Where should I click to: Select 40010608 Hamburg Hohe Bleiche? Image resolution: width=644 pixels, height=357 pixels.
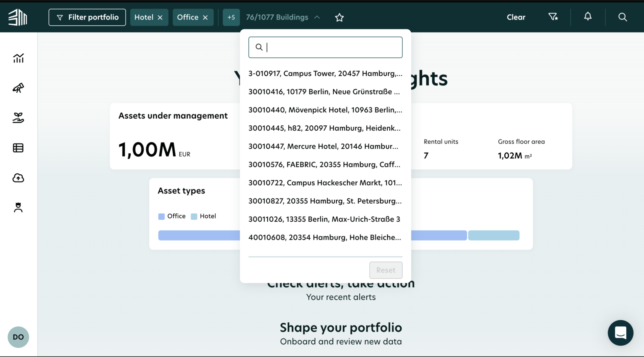(325, 237)
